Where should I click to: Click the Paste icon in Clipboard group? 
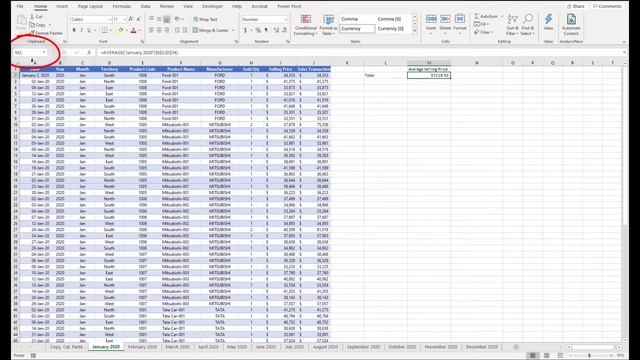[21, 21]
